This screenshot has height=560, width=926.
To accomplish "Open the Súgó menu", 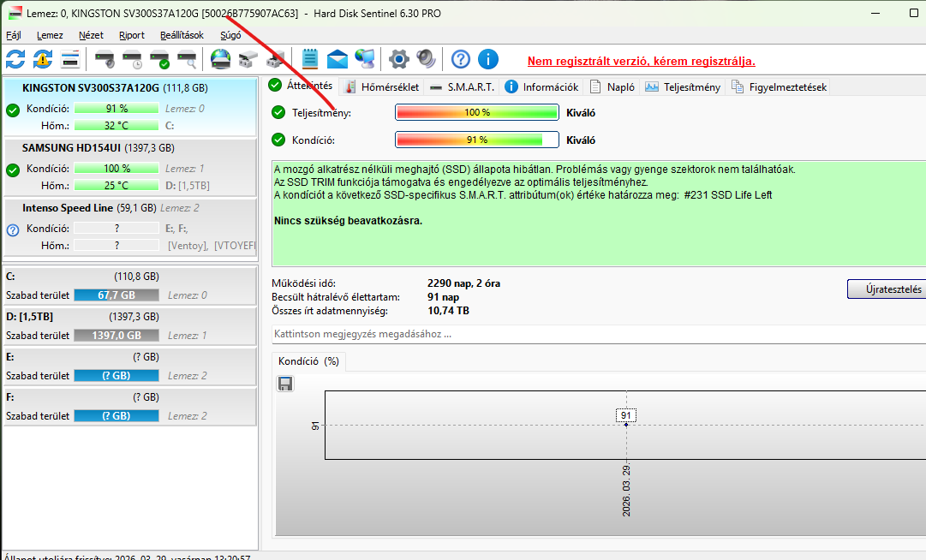I will click(230, 35).
